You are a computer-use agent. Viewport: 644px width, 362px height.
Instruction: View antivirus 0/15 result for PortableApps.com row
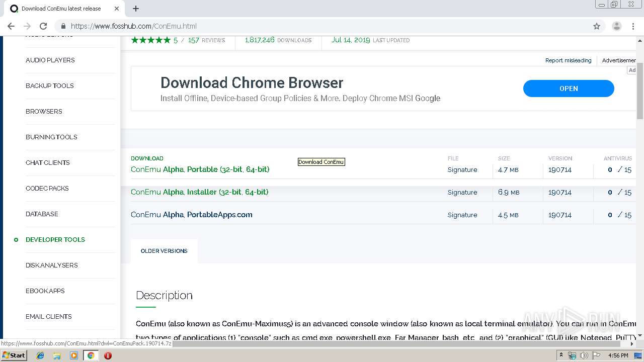pyautogui.click(x=619, y=215)
